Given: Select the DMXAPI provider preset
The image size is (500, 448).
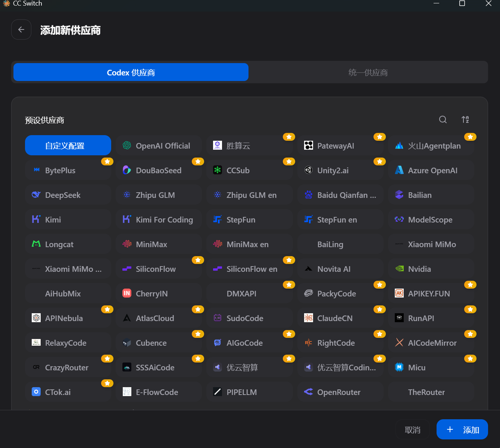Looking at the screenshot, I should 250,293.
